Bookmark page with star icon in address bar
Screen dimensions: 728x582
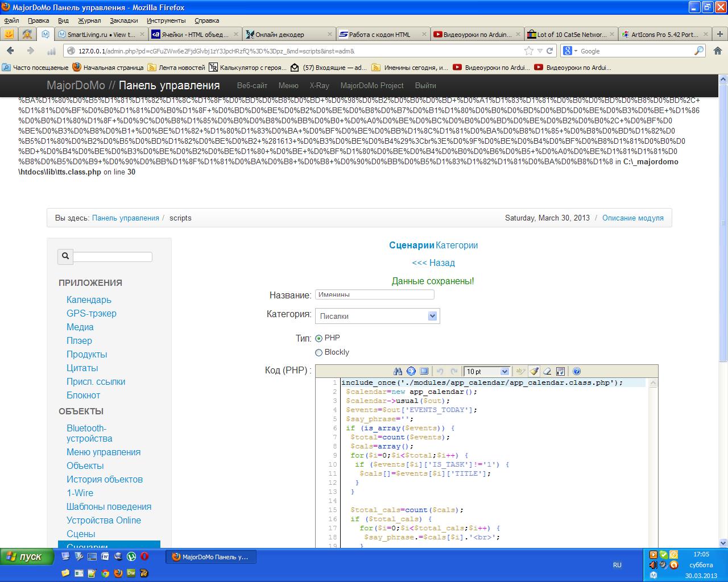pyautogui.click(x=529, y=51)
